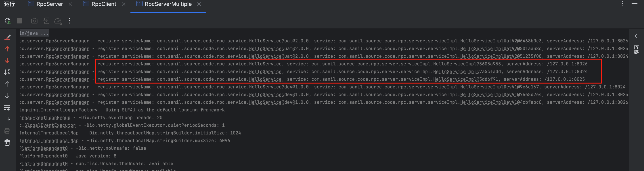Switch to the RpcClient tab
Image resolution: width=644 pixels, height=171 pixels.
pyautogui.click(x=104, y=4)
